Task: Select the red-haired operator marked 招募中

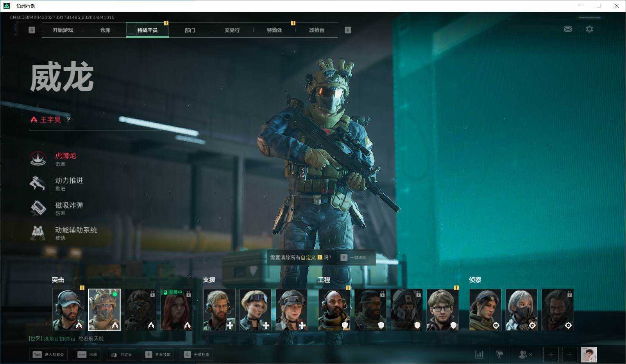Action: [177, 310]
